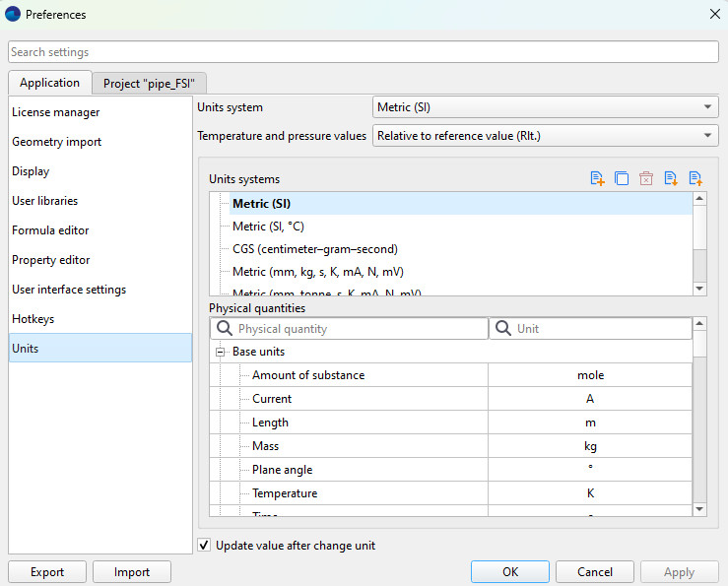728x586 pixels.
Task: Click the add new units system icon
Action: tap(597, 178)
